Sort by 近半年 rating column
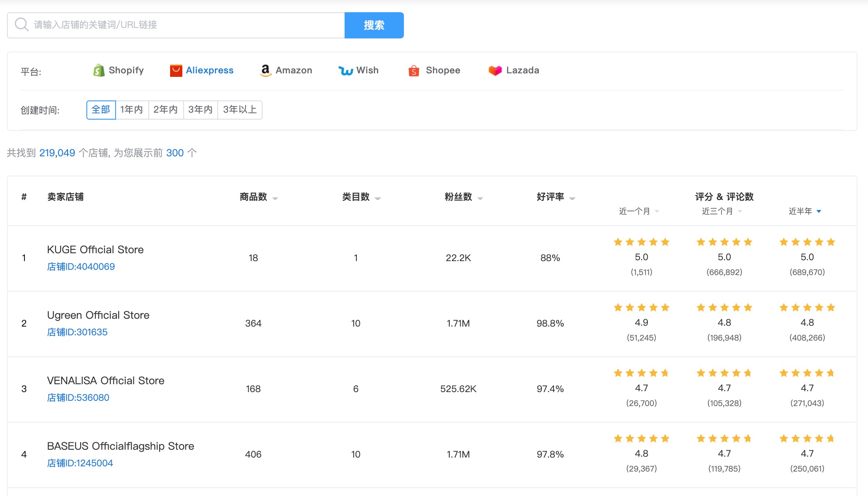868x496 pixels. 805,211
